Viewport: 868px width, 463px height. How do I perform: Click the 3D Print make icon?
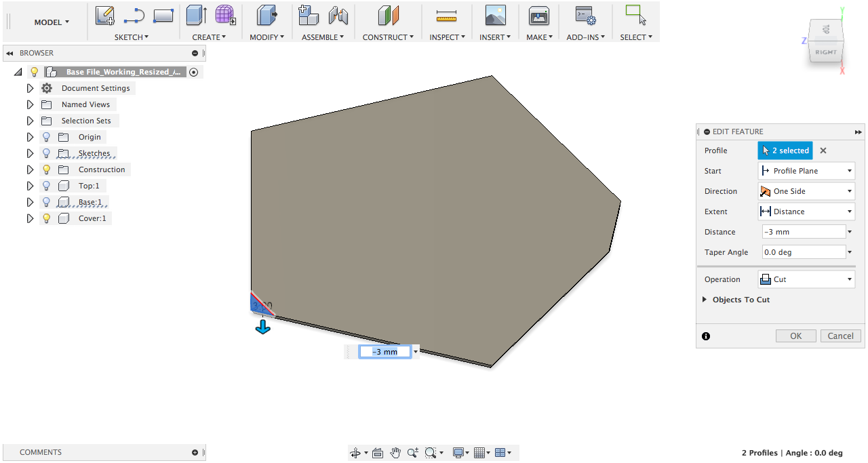[539, 16]
